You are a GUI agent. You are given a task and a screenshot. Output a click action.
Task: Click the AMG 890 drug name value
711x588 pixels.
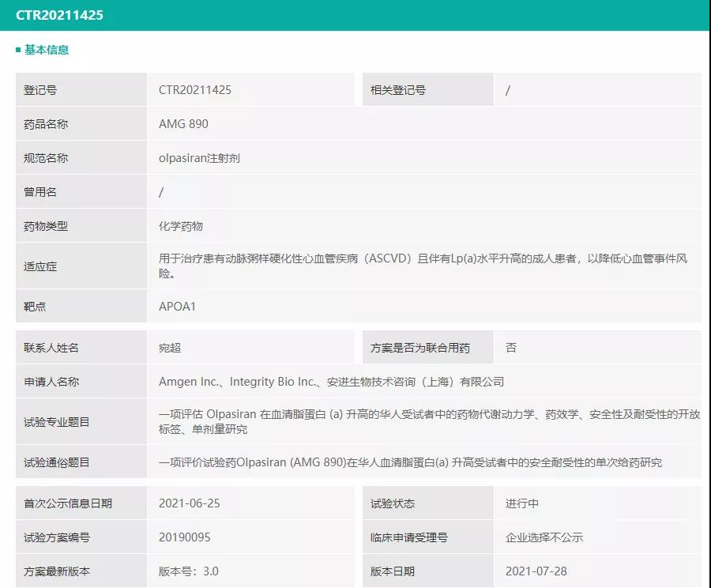(x=183, y=124)
